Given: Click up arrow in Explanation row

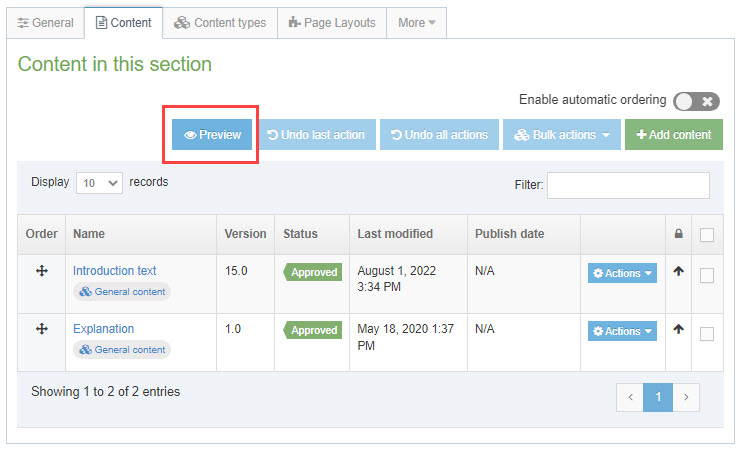Looking at the screenshot, I should click(x=679, y=329).
